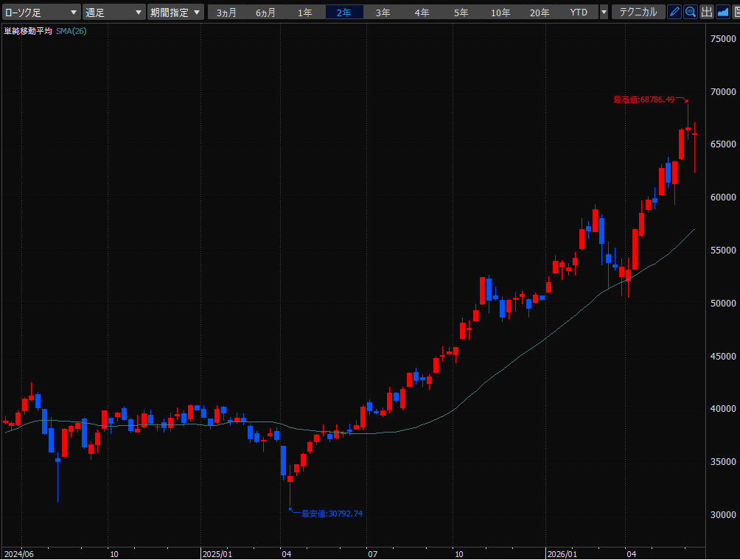Toggle the magnifier value display icon

tap(691, 12)
